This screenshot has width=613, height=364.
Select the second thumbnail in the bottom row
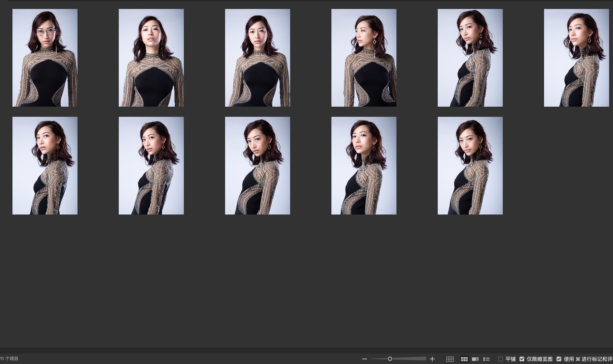(151, 165)
